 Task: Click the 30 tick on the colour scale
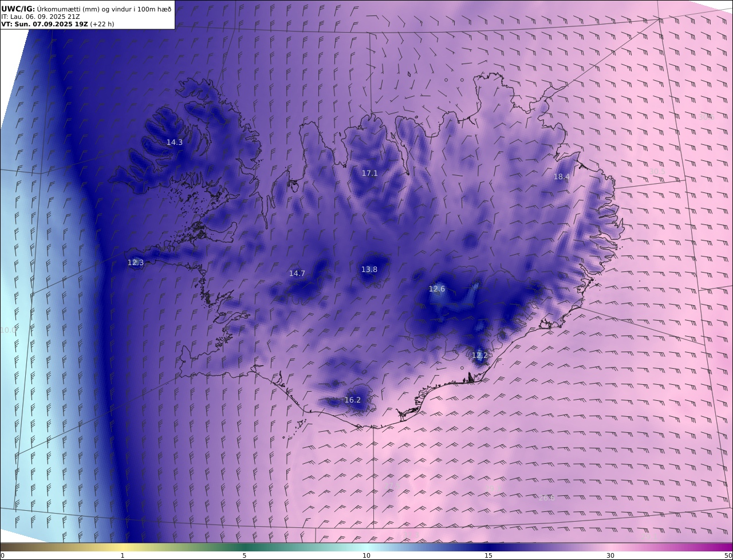click(610, 555)
